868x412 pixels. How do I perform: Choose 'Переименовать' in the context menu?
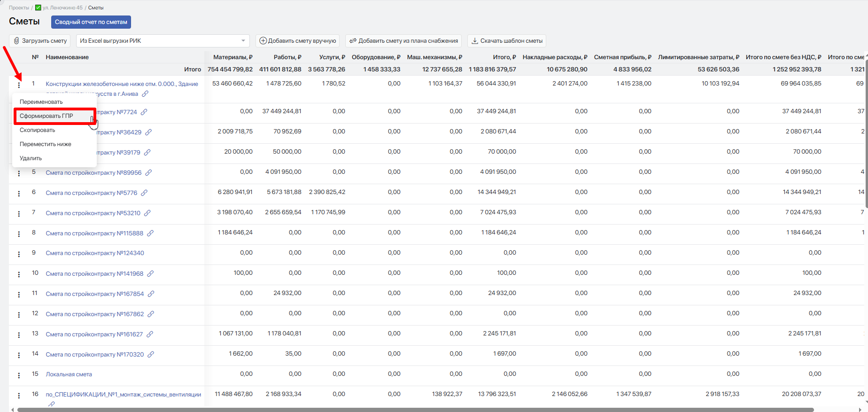pos(41,102)
